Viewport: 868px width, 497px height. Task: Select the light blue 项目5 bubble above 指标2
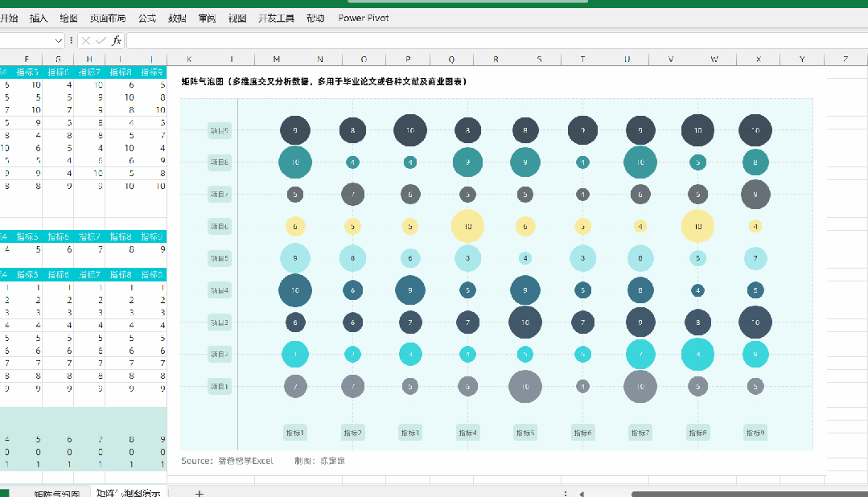click(352, 258)
